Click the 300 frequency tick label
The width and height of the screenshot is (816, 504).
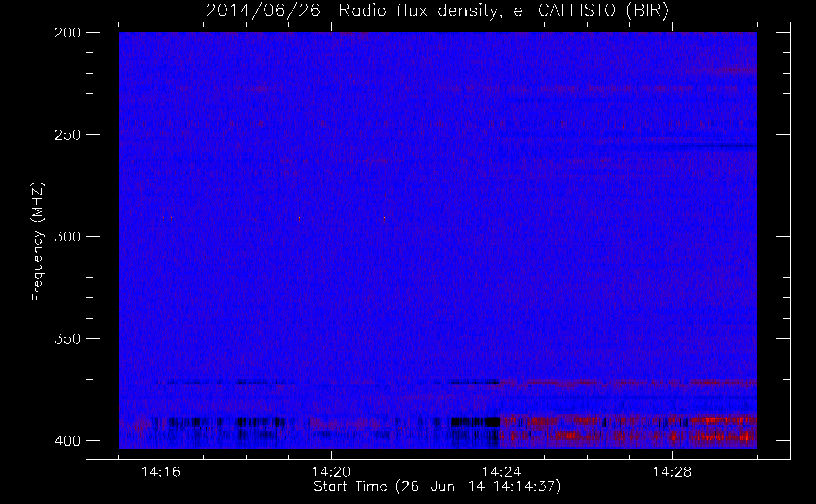[67, 237]
